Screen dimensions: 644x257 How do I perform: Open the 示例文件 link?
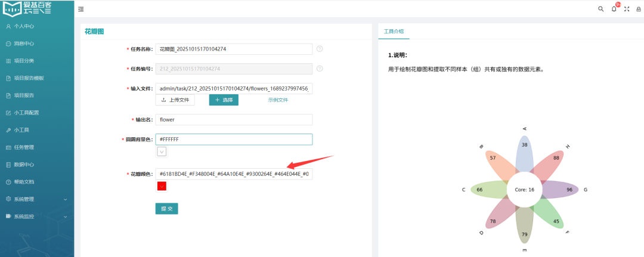coord(278,100)
